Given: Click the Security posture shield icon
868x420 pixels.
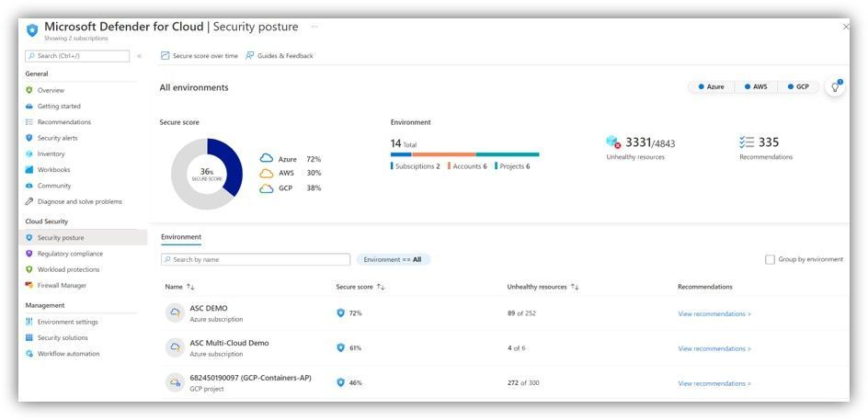Looking at the screenshot, I should tap(29, 238).
